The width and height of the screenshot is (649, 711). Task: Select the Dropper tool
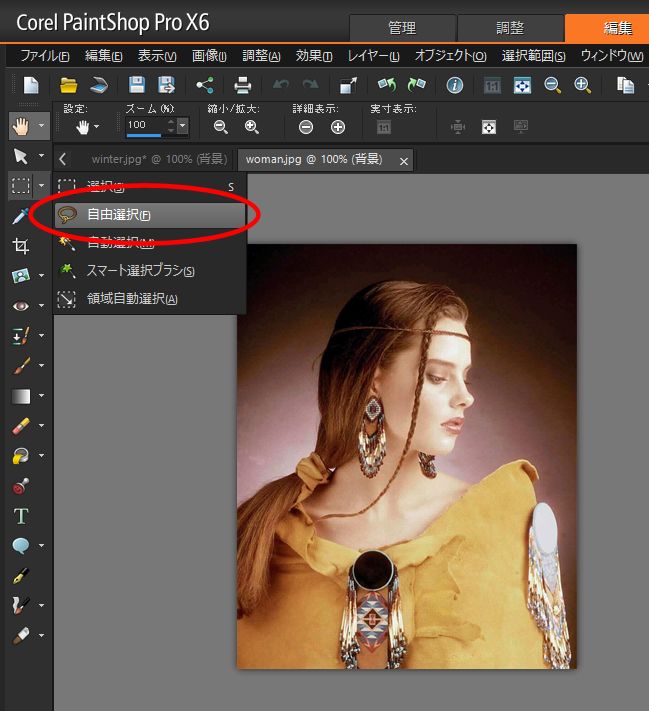(21, 216)
